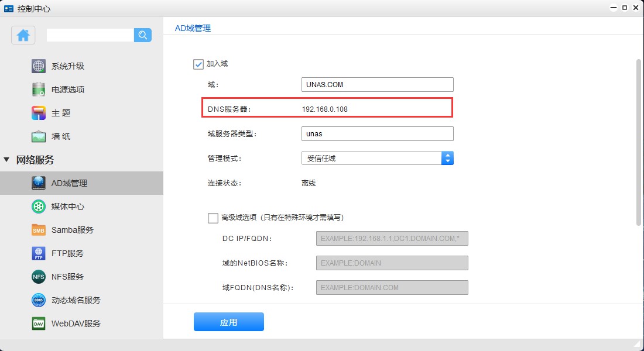Open the Samba服务 SMB folder icon
Viewport: 644px width, 351px height.
tap(39, 230)
